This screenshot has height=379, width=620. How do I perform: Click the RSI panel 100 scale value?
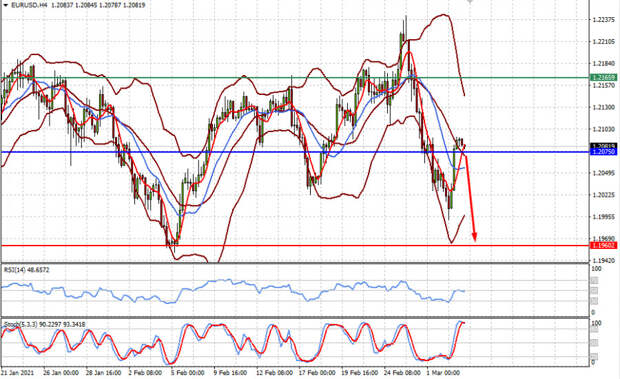coord(596,269)
